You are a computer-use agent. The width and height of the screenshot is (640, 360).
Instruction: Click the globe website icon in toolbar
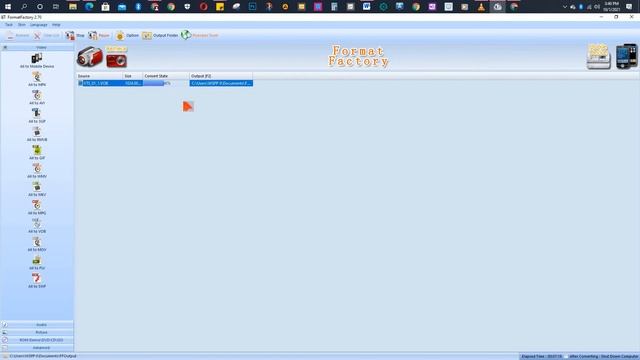(x=186, y=35)
